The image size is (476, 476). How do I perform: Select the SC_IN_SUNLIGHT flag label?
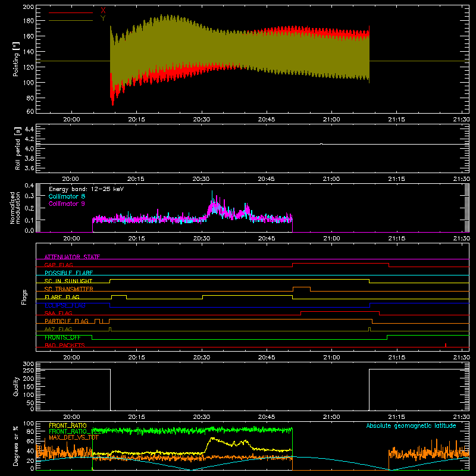pos(68,281)
